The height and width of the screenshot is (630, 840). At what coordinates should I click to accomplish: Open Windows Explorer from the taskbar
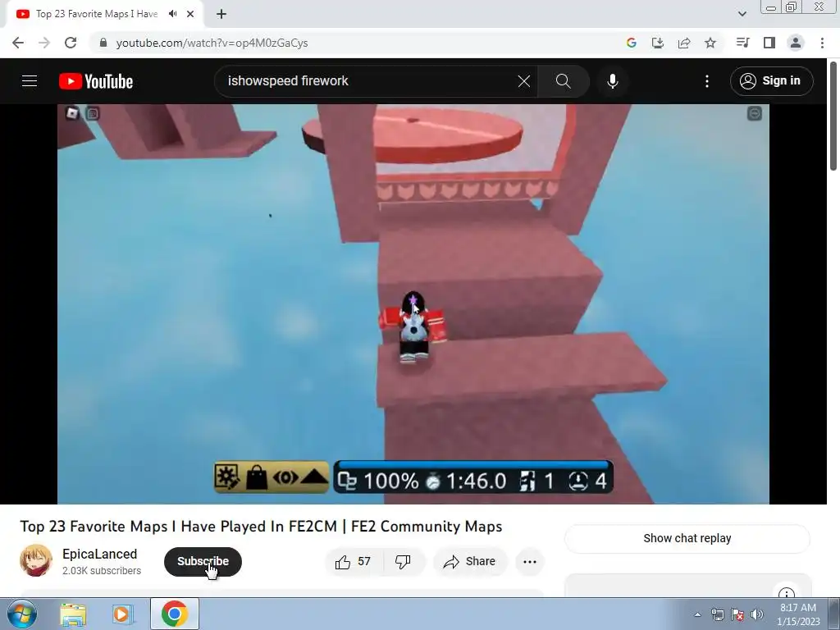point(73,614)
